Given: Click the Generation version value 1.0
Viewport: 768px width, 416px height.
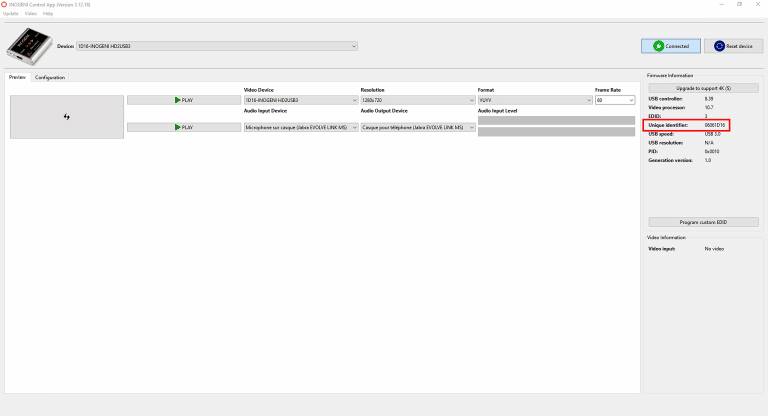Looking at the screenshot, I should 708,161.
